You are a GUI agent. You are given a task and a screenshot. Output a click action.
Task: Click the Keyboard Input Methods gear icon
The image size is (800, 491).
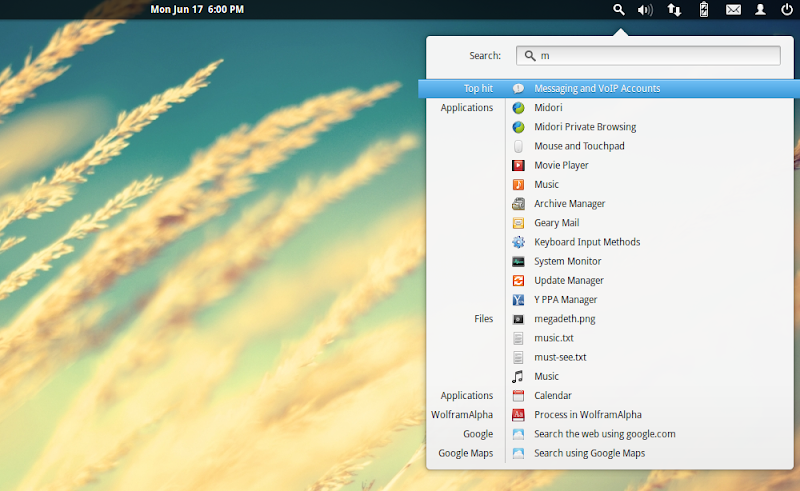tap(518, 242)
